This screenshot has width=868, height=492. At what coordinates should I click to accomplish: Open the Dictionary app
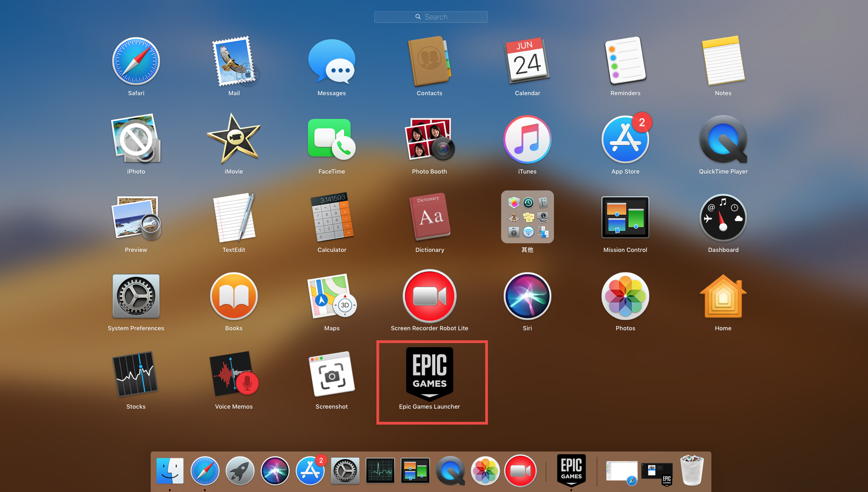(x=429, y=218)
